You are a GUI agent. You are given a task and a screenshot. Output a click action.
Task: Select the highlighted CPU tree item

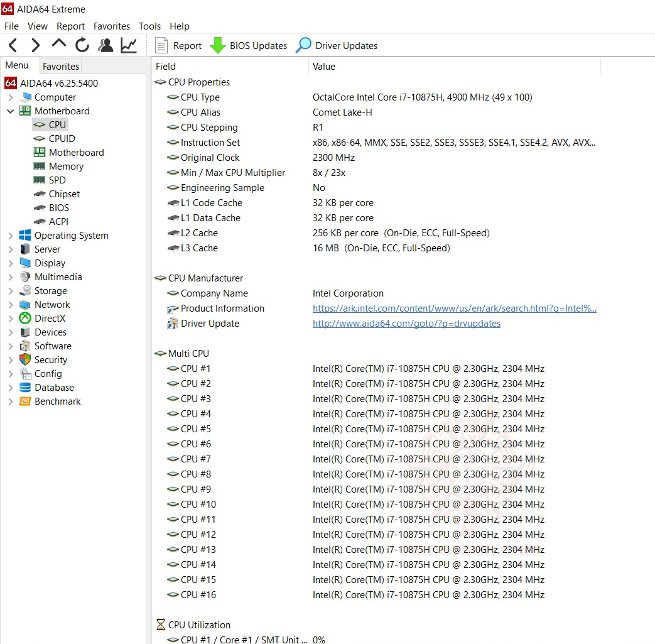coord(50,124)
